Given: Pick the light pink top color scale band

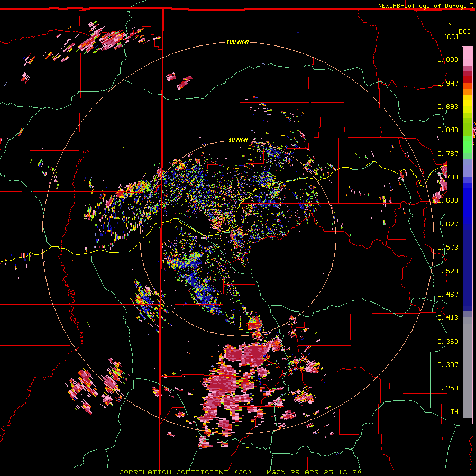Looking at the screenshot, I should tap(467, 56).
